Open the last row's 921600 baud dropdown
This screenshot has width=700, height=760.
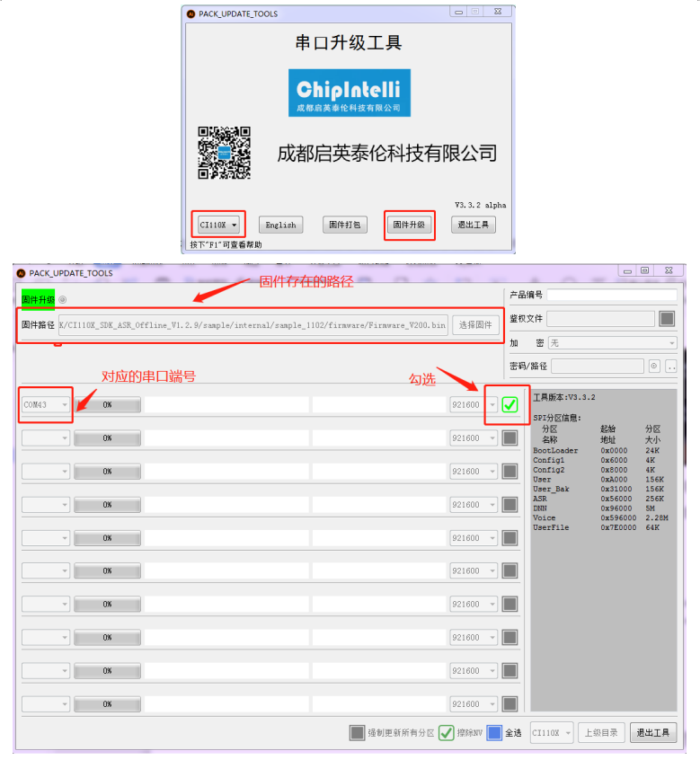474,703
